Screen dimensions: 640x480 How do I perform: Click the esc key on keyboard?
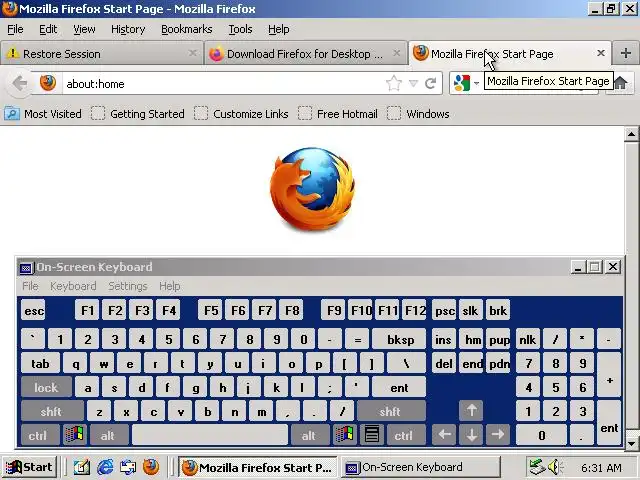point(33,310)
